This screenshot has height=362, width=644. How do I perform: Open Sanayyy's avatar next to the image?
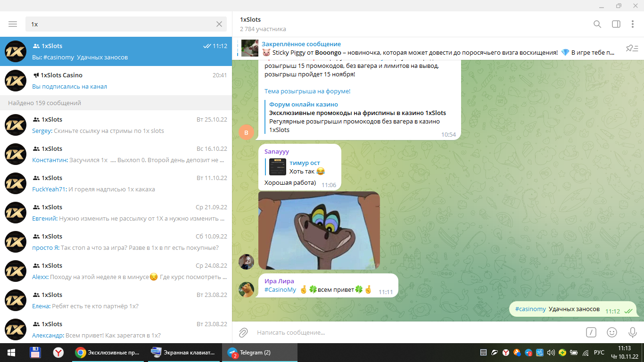[246, 262]
